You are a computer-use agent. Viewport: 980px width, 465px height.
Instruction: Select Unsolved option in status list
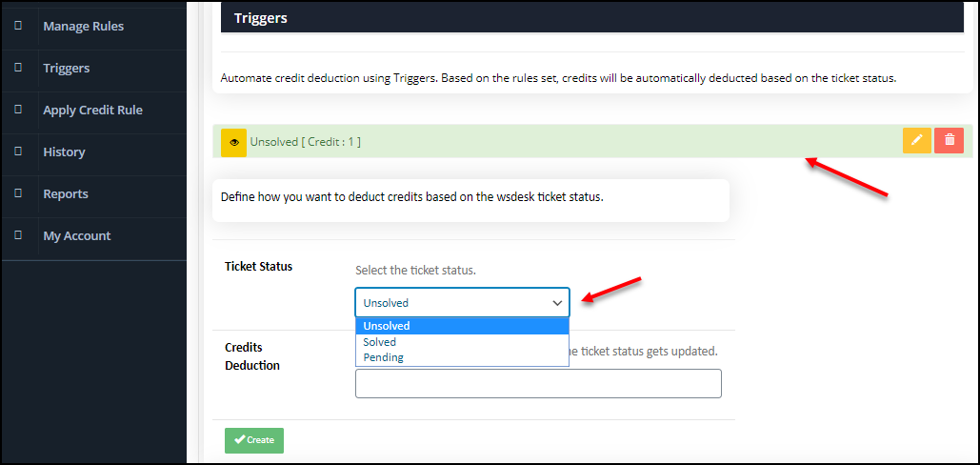coord(462,326)
